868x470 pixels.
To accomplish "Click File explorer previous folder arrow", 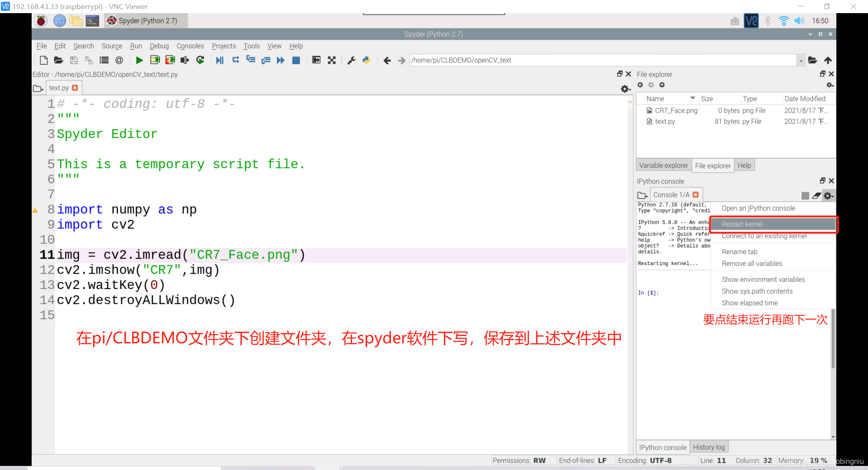I will pos(640,85).
